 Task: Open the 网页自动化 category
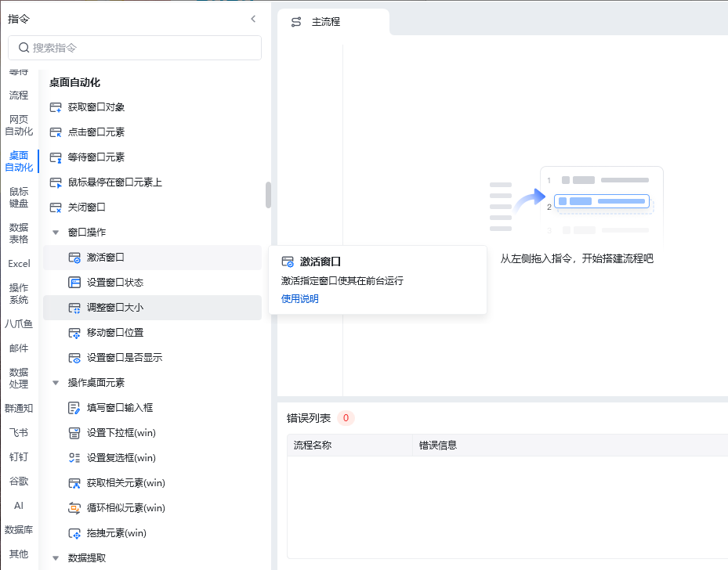(19, 125)
